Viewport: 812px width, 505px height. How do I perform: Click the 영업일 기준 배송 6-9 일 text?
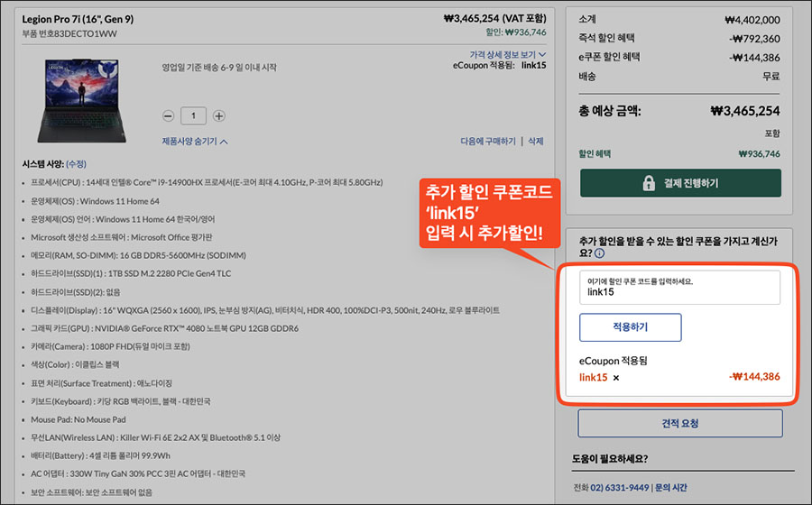219,68
